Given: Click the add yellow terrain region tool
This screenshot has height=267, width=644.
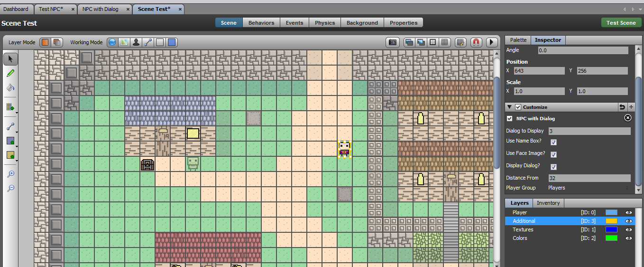Looking at the screenshot, I should pos(9,155).
